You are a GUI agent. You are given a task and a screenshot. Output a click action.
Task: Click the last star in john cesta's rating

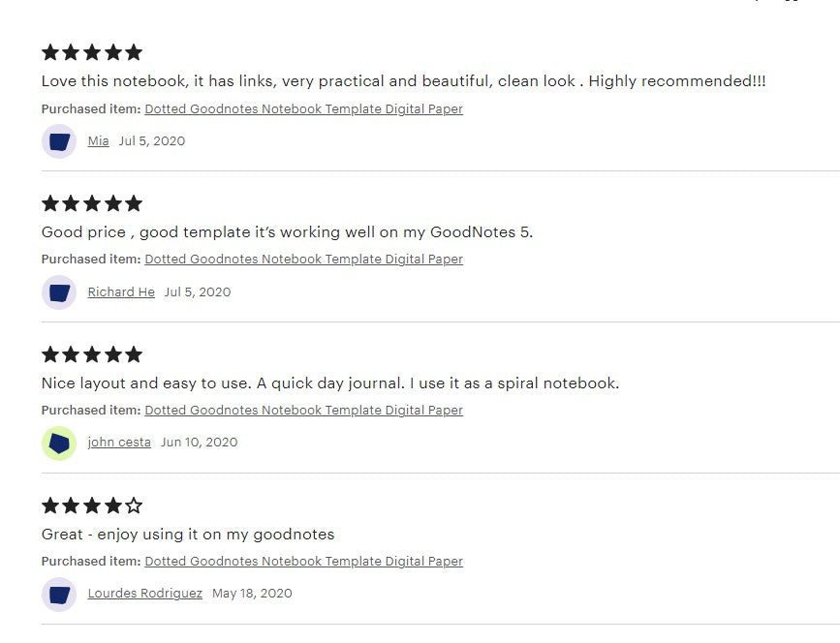click(135, 354)
